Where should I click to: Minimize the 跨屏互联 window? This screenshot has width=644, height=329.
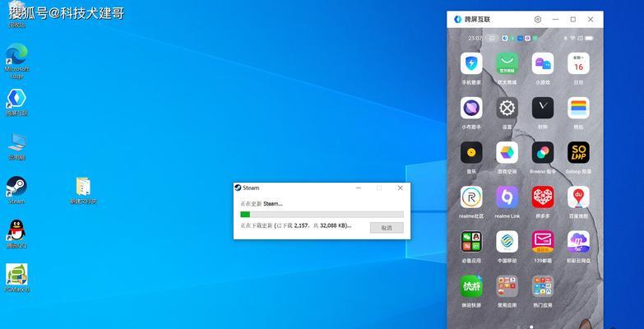pyautogui.click(x=555, y=19)
